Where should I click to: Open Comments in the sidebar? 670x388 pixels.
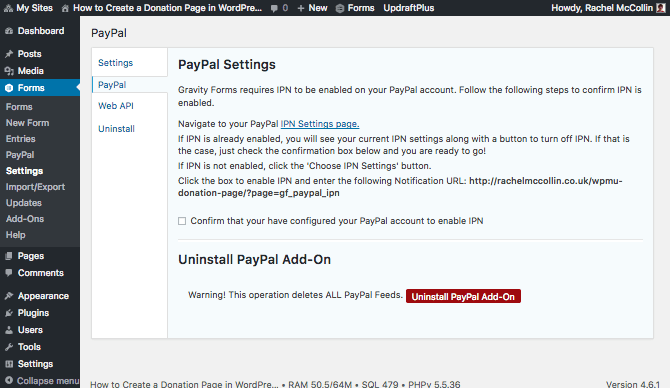click(x=40, y=273)
